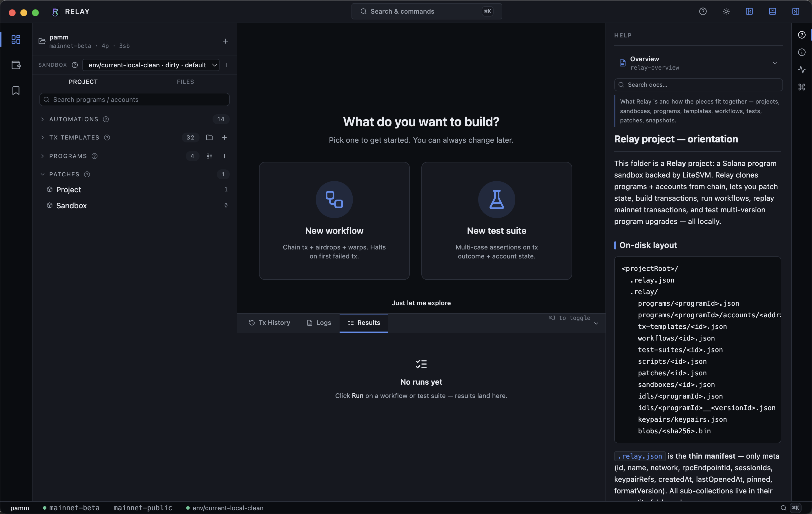Screen dimensions: 812x514
Task: Select the Results tab
Action: coord(364,323)
